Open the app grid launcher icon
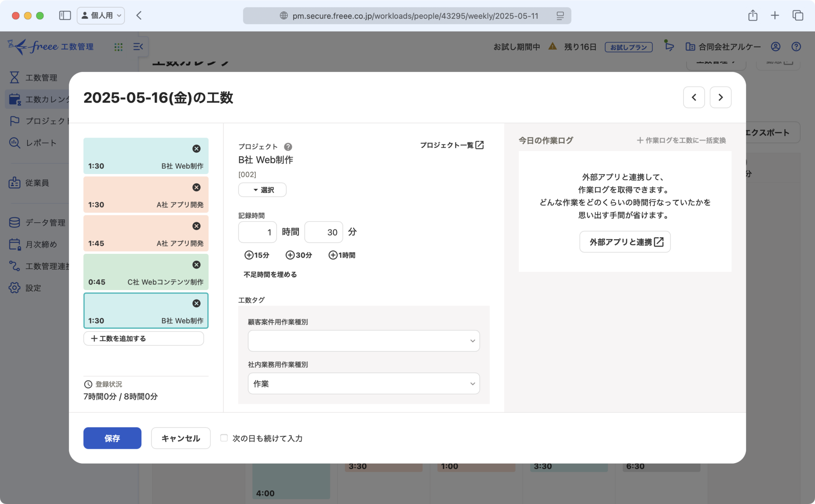This screenshot has height=504, width=815. [x=119, y=47]
